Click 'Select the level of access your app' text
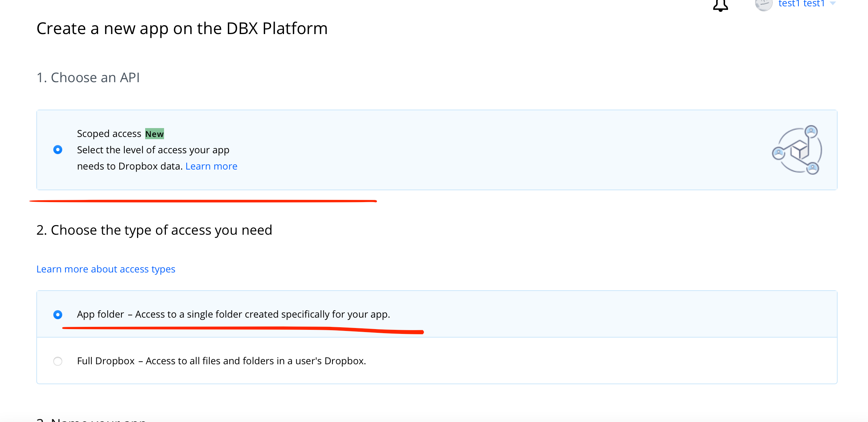Screen dimensions: 868x422 pyautogui.click(x=153, y=150)
